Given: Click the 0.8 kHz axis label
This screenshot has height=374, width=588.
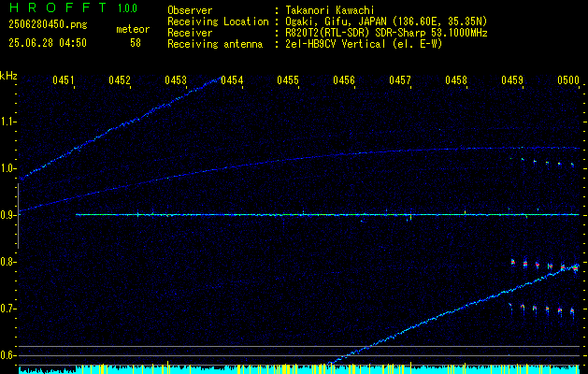Looking at the screenshot, I should (7, 262).
